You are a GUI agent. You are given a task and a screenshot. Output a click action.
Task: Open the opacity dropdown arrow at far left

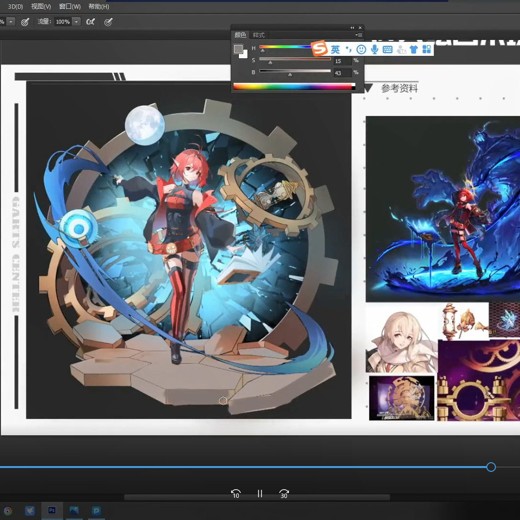point(11,22)
